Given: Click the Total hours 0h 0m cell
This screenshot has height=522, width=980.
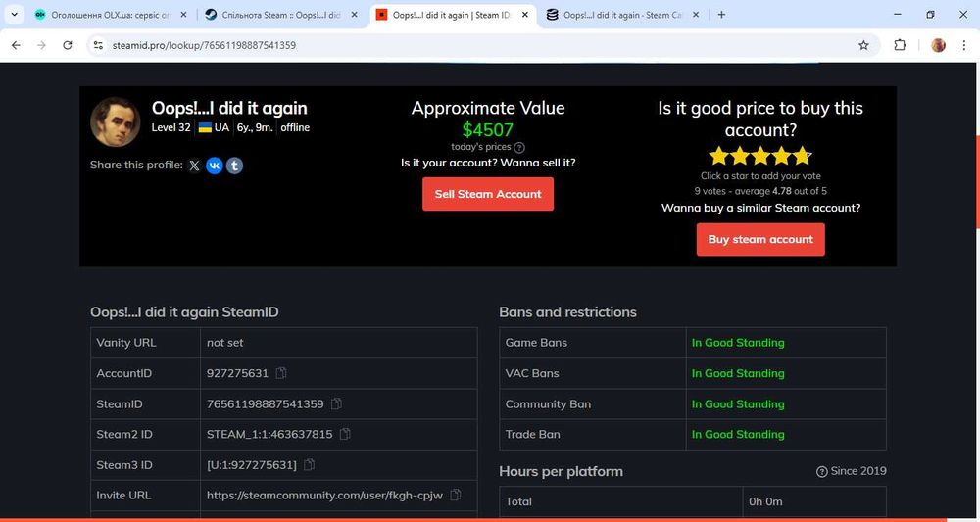Looking at the screenshot, I should [814, 501].
